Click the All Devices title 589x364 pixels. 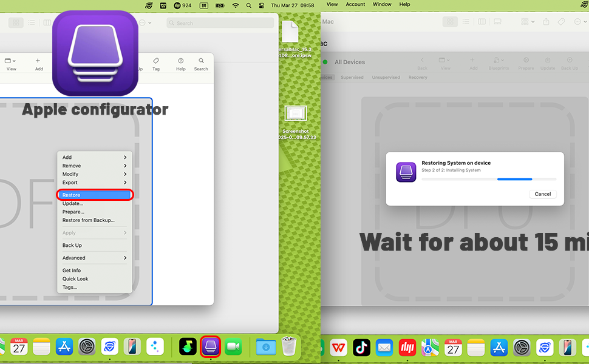point(349,62)
